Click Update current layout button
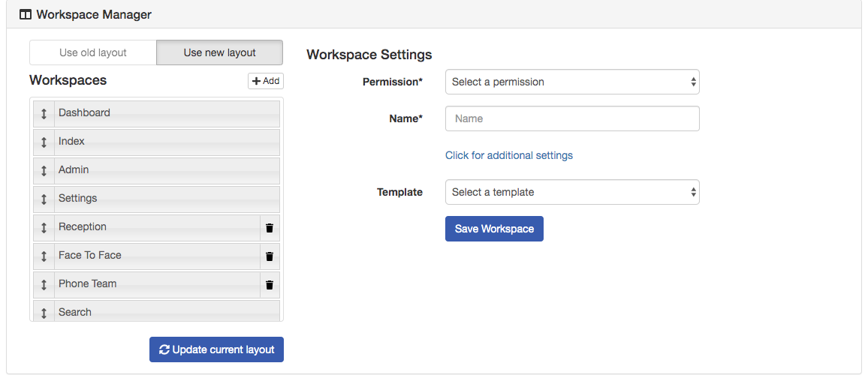Viewport: 868px width, 375px height. [x=216, y=349]
